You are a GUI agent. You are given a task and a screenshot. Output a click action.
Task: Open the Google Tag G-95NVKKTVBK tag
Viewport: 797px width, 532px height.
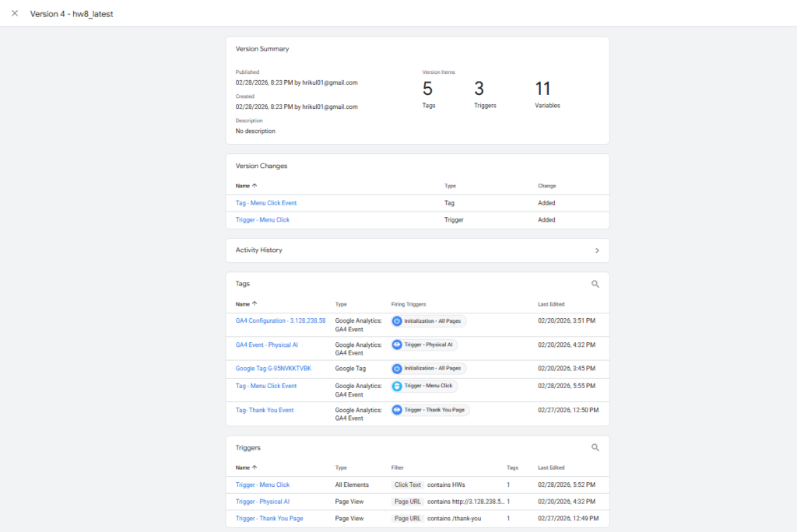pos(273,369)
